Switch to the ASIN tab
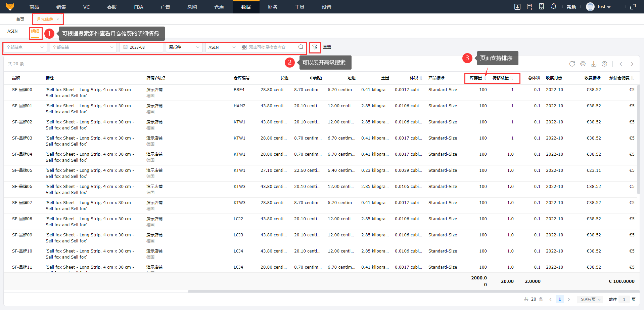This screenshot has height=310, width=644. [x=12, y=31]
